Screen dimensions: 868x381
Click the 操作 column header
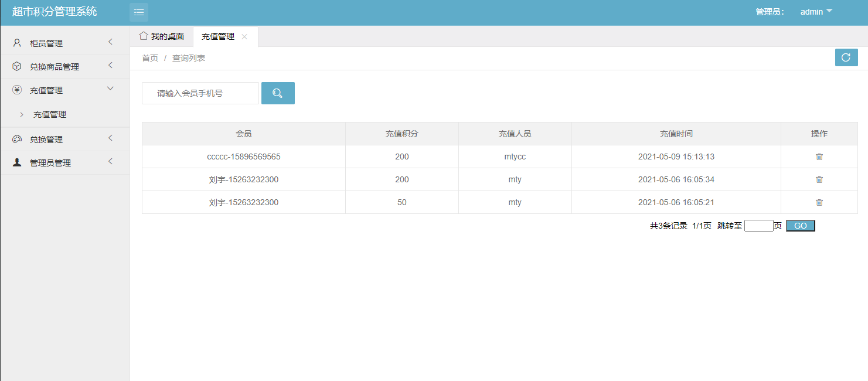(x=819, y=134)
